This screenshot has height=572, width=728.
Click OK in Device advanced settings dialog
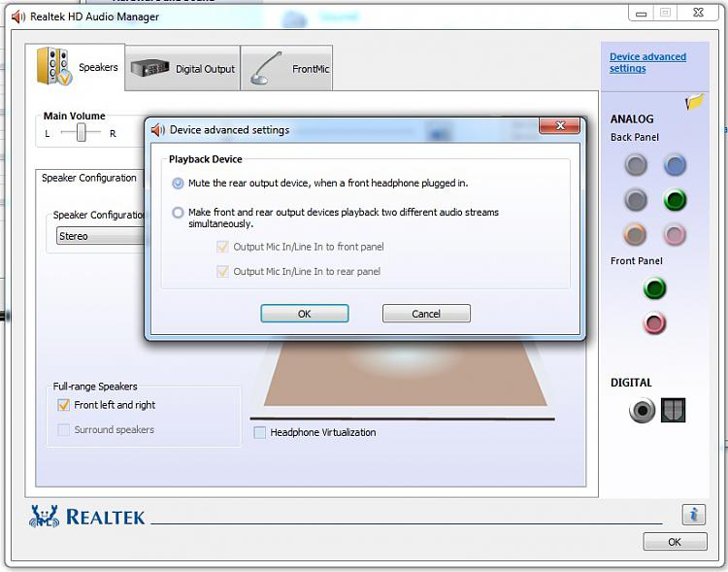click(305, 314)
